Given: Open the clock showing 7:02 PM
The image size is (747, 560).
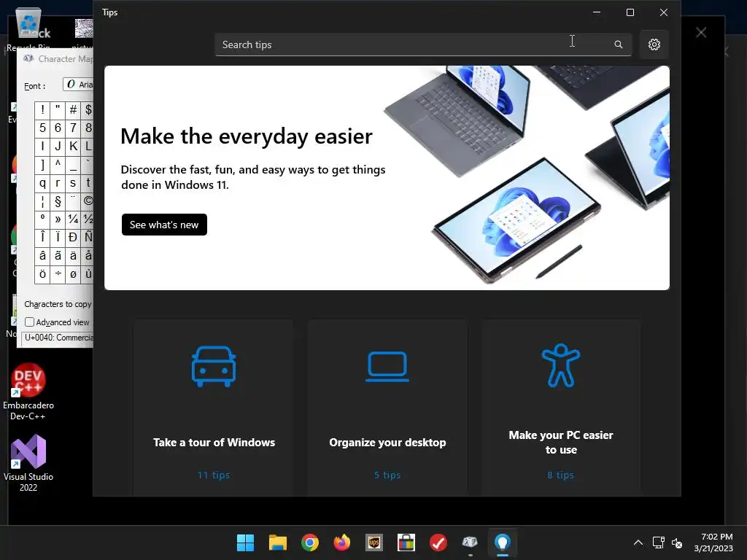Looking at the screenshot, I should pyautogui.click(x=713, y=542).
